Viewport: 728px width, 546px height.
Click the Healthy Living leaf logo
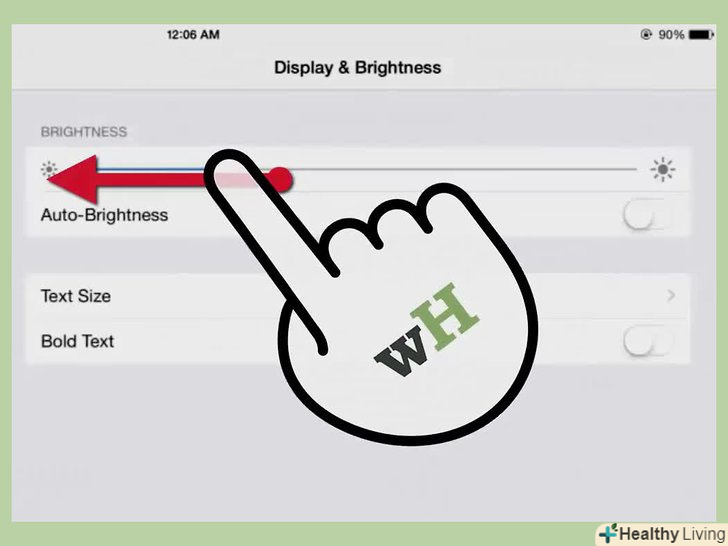pyautogui.click(x=608, y=533)
